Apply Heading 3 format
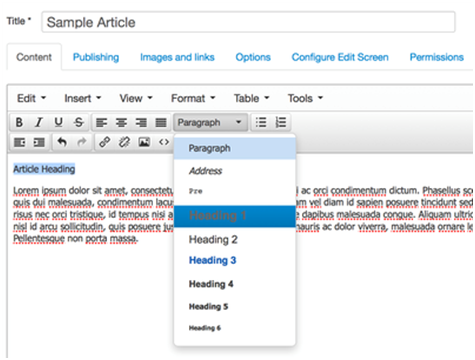 tap(235, 260)
